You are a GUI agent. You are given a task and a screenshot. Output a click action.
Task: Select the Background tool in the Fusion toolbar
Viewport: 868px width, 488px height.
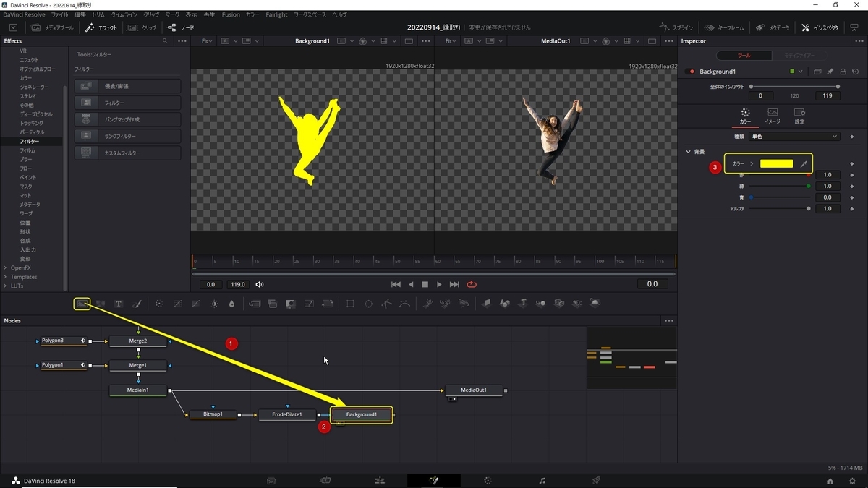(82, 304)
